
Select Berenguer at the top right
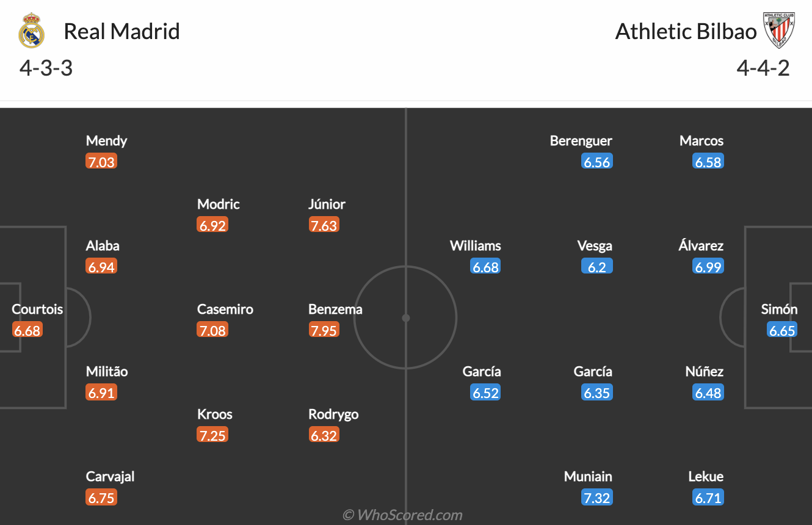point(581,140)
